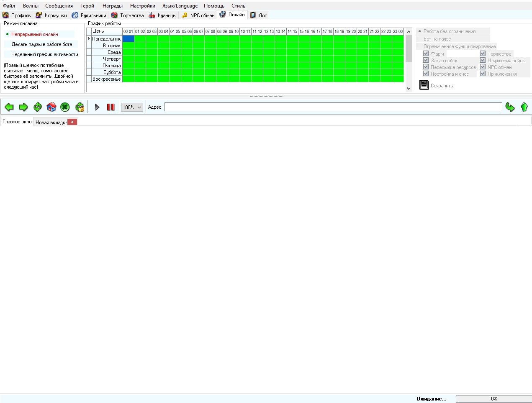Open the Язык/Language menu
532x403 pixels.
(180, 6)
